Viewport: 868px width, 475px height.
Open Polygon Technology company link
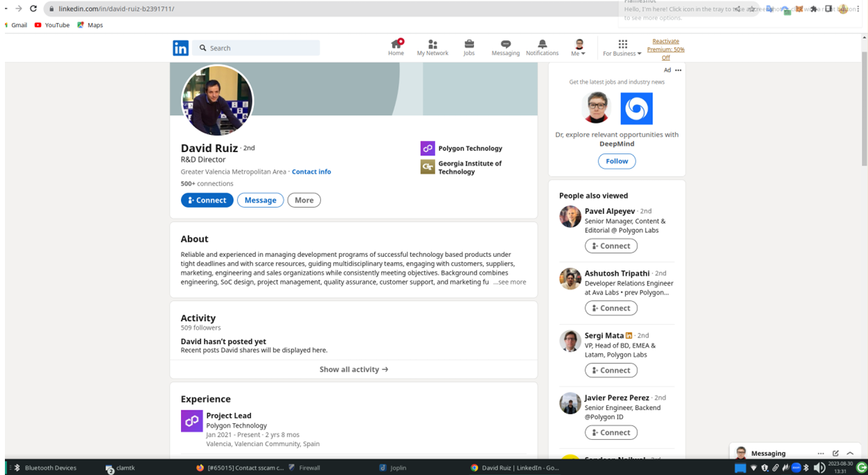[x=462, y=148]
